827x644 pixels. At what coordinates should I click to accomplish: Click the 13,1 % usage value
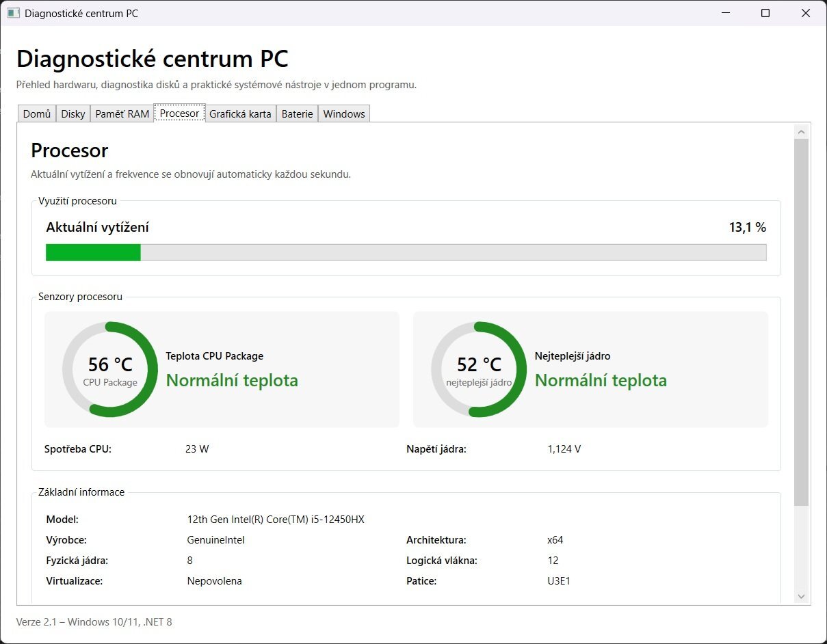(x=748, y=228)
